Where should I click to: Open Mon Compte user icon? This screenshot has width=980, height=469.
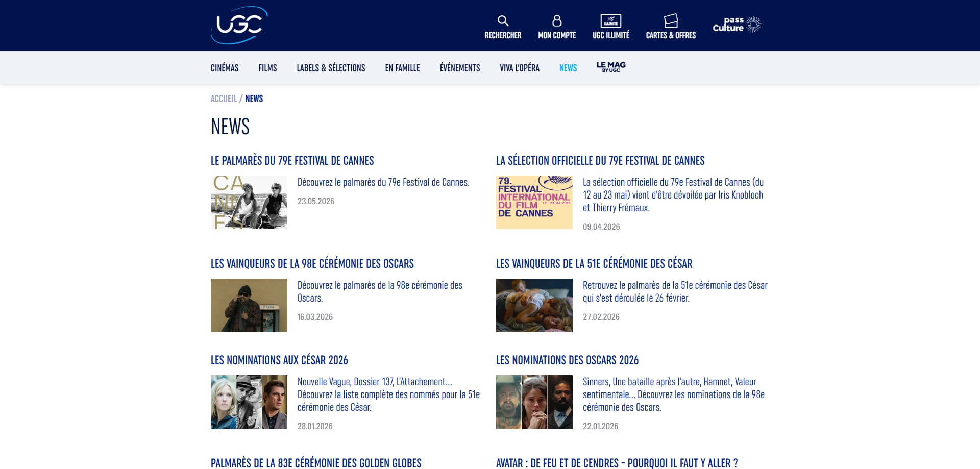tap(557, 21)
